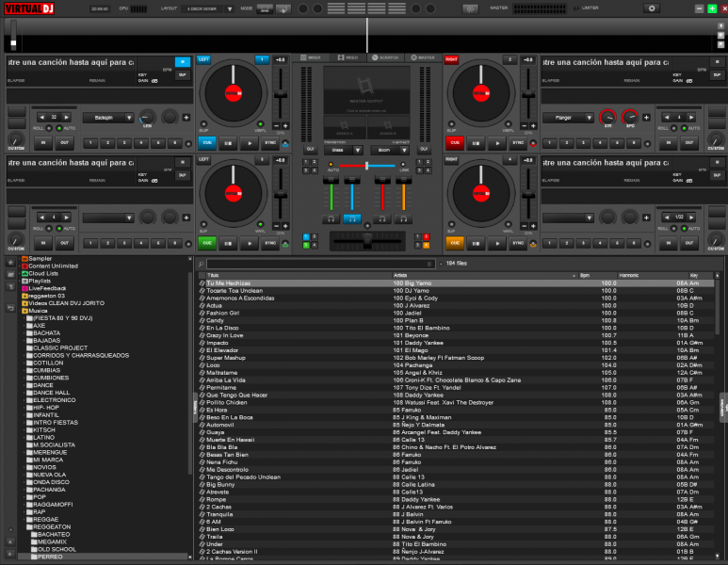Pause deck 3 using its pause button
The width and height of the screenshot is (728, 565).
coord(228,243)
